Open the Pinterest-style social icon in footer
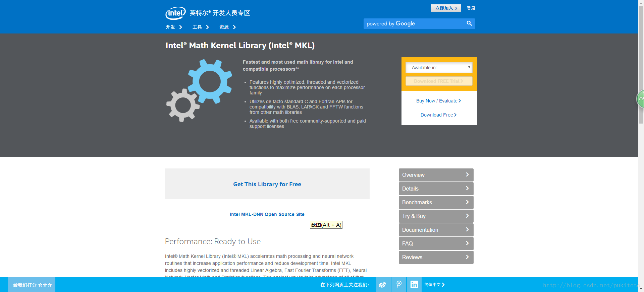The height and width of the screenshot is (292, 644). (399, 285)
